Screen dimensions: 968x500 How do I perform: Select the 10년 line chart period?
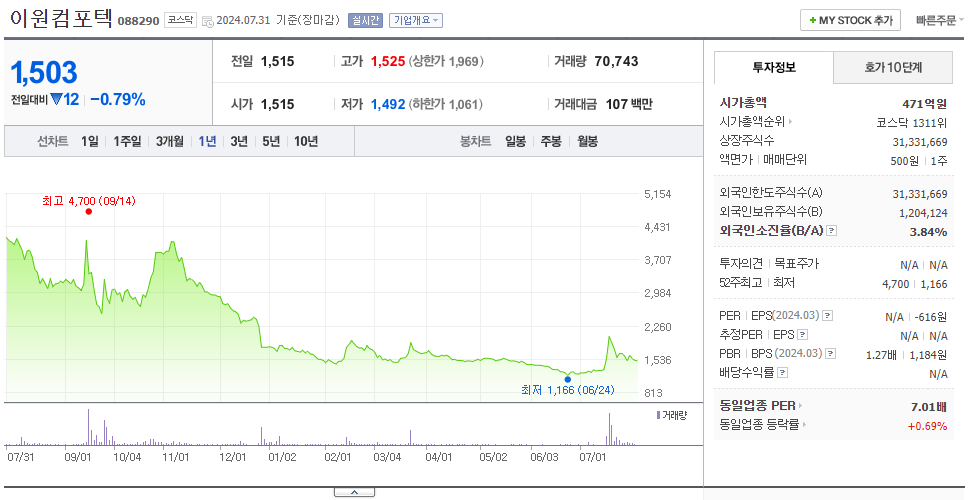pos(306,141)
